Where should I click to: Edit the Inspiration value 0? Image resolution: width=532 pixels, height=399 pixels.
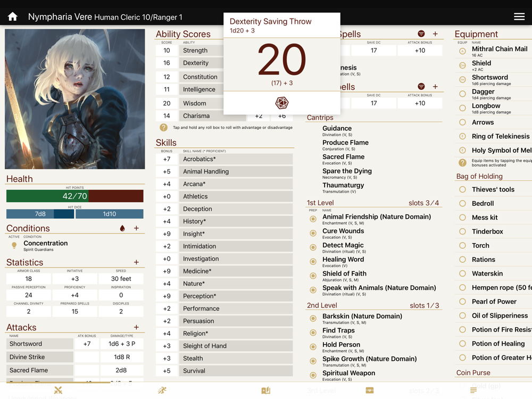pos(121,295)
